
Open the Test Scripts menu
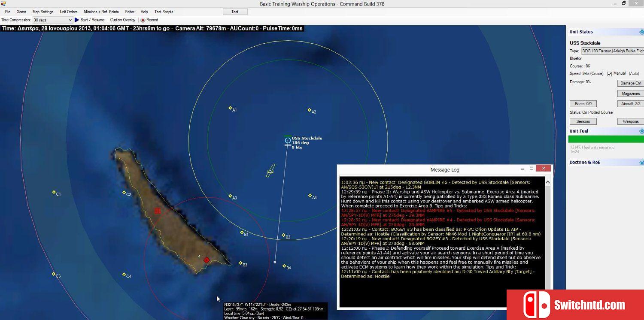164,12
